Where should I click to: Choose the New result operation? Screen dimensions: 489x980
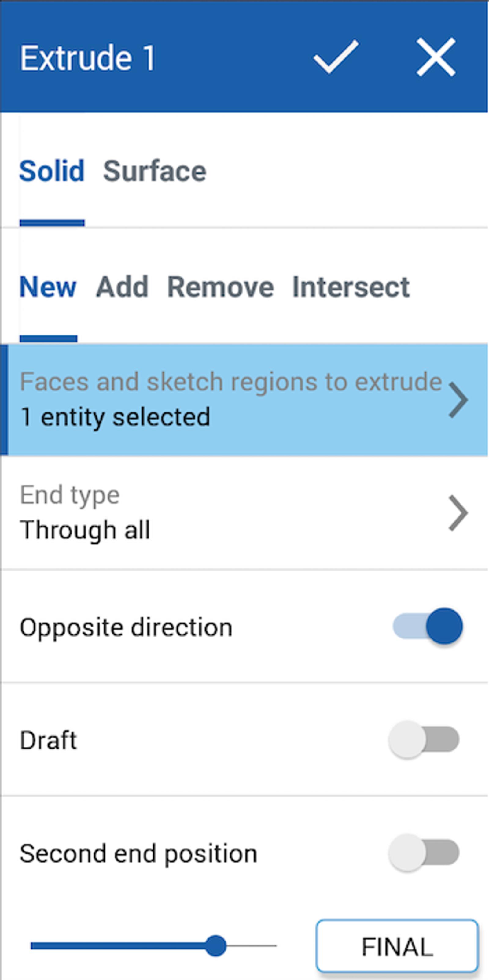click(x=48, y=287)
